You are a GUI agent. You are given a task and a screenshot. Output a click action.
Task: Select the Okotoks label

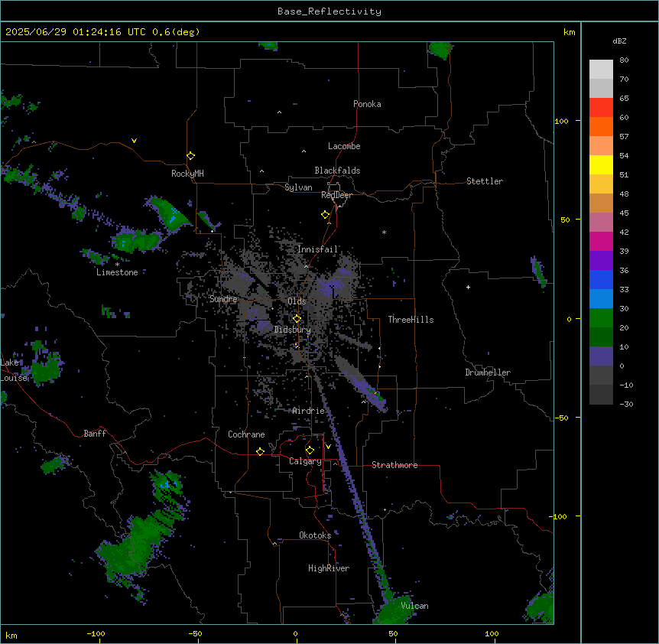(315, 535)
